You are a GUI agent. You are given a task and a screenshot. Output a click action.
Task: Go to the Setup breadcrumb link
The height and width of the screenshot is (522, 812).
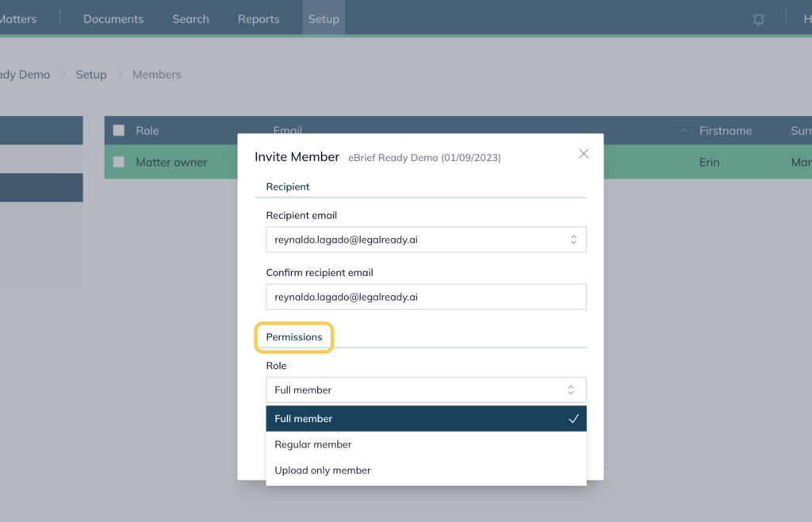click(x=91, y=75)
